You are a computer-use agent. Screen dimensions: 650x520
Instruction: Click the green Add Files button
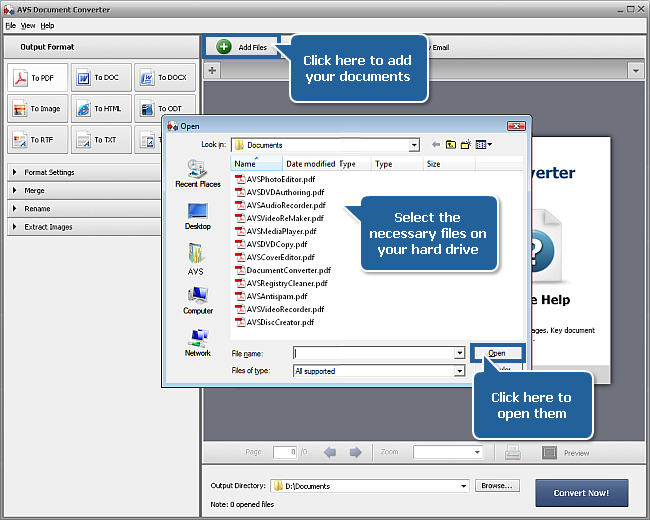(242, 47)
